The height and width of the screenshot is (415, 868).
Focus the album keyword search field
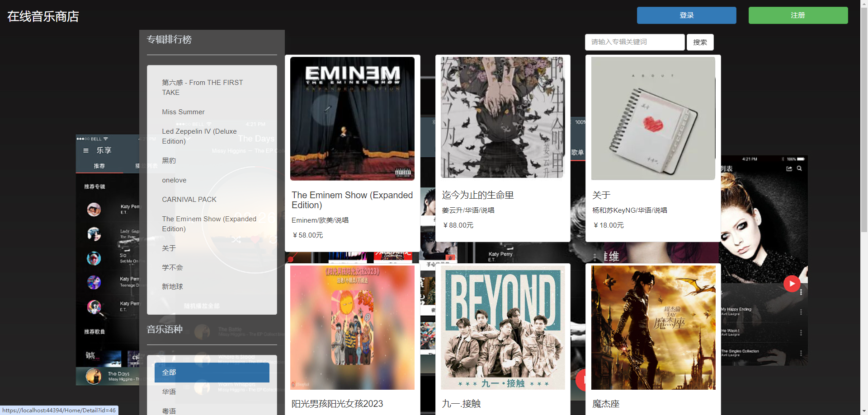click(x=634, y=42)
